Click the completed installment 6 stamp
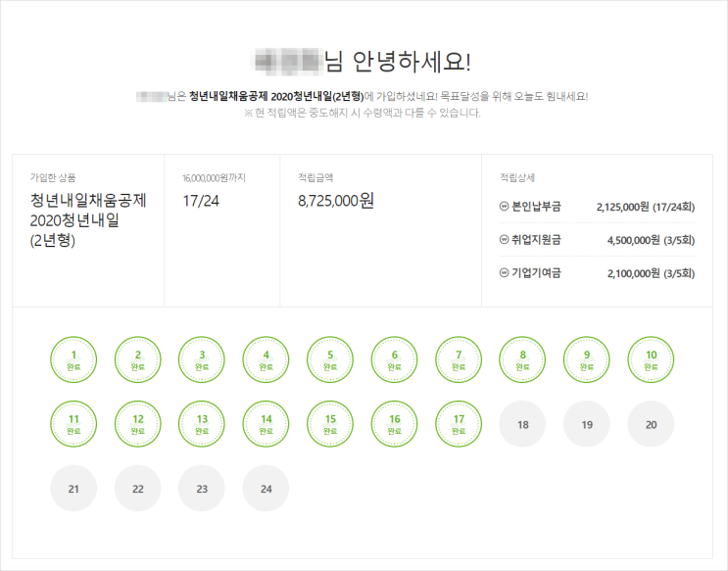 394,359
